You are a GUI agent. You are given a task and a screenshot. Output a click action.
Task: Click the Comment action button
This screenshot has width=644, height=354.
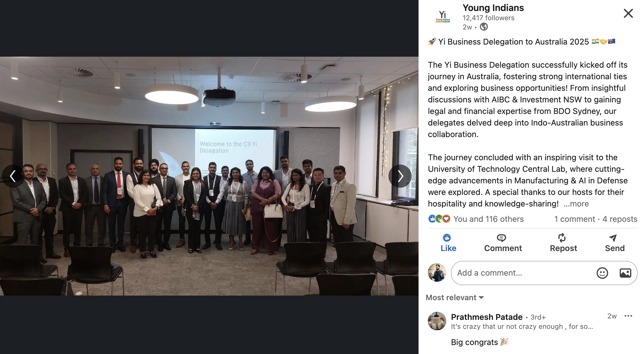503,243
